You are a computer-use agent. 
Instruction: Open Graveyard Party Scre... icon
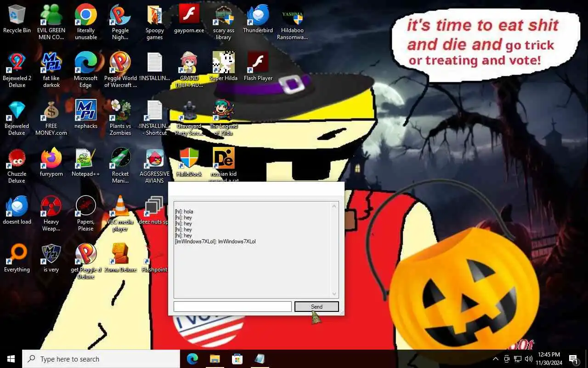[x=189, y=118]
